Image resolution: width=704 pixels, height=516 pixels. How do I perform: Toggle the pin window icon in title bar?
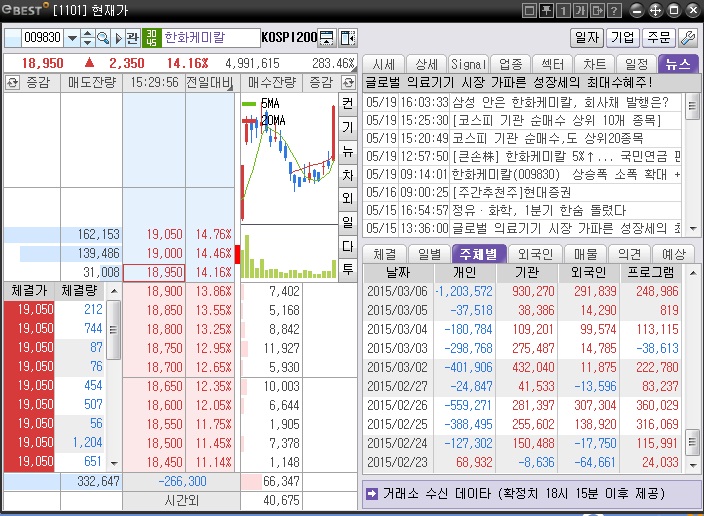tap(546, 10)
